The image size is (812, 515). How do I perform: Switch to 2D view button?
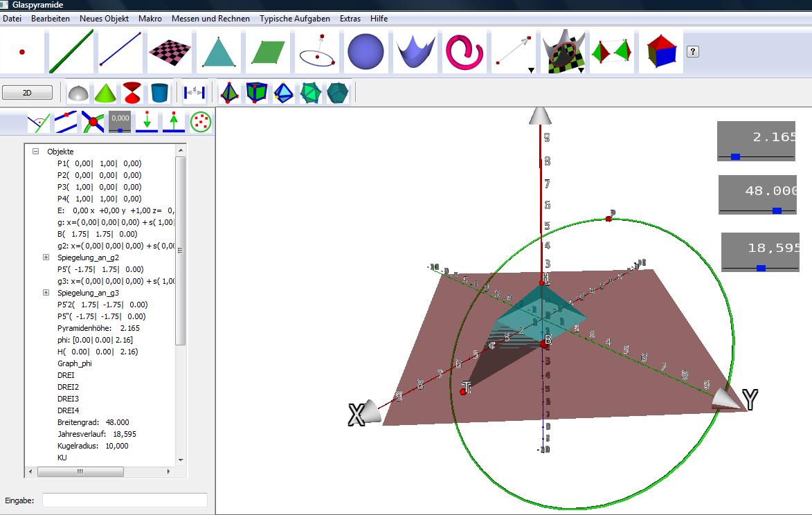point(27,92)
